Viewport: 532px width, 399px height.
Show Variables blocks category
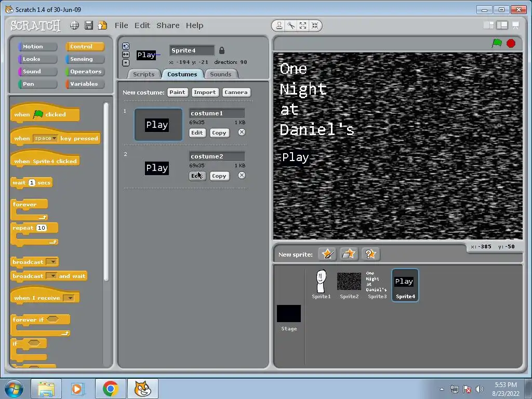coord(85,84)
